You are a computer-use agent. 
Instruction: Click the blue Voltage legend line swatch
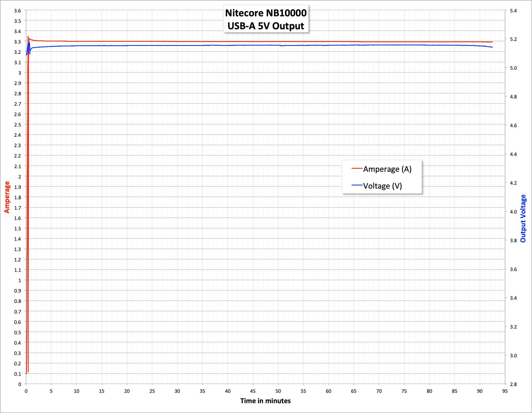[357, 185]
